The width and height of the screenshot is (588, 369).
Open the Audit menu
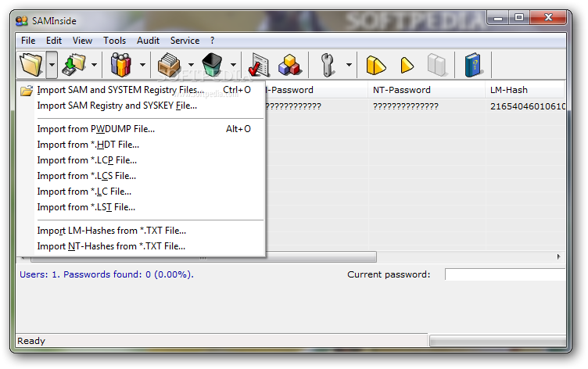click(148, 41)
